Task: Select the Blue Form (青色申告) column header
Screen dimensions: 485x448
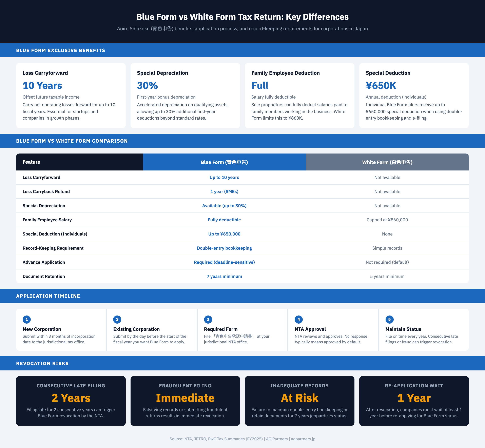Action: pos(224,162)
